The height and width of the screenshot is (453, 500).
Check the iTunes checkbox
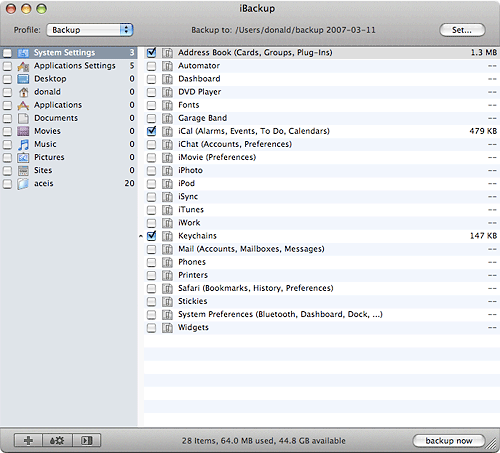(151, 210)
